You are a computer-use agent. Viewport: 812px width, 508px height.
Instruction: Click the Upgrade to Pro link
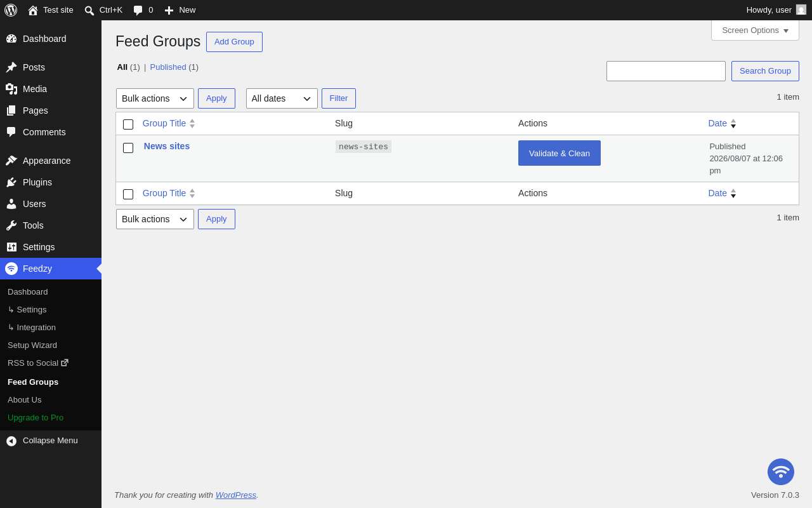click(36, 417)
